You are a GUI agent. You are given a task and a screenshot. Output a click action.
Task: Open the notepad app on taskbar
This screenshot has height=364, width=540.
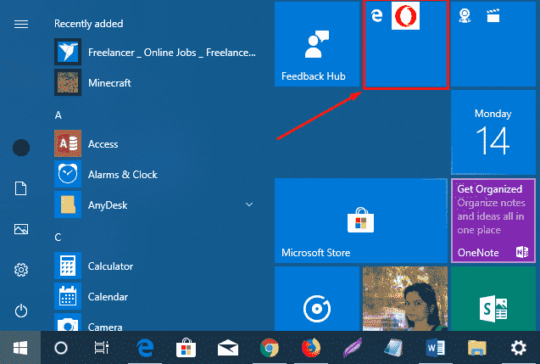tap(394, 348)
